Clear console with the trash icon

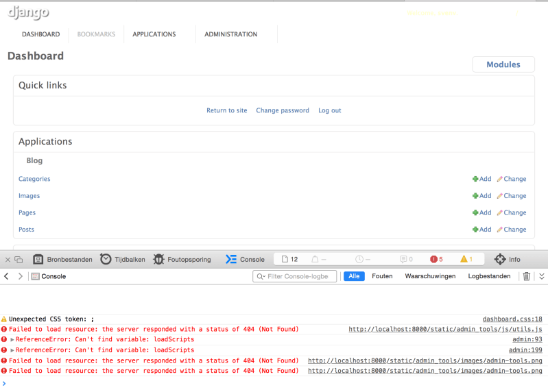coord(526,276)
